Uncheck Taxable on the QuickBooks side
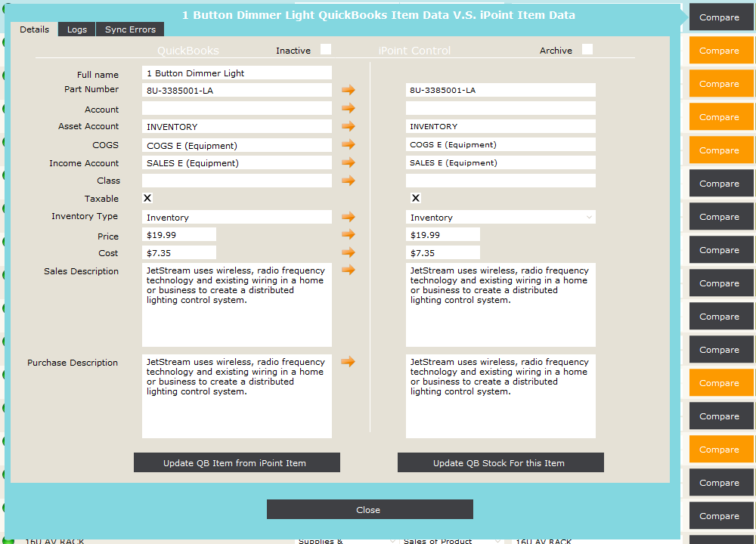Viewport: 756px width, 544px height. [147, 198]
